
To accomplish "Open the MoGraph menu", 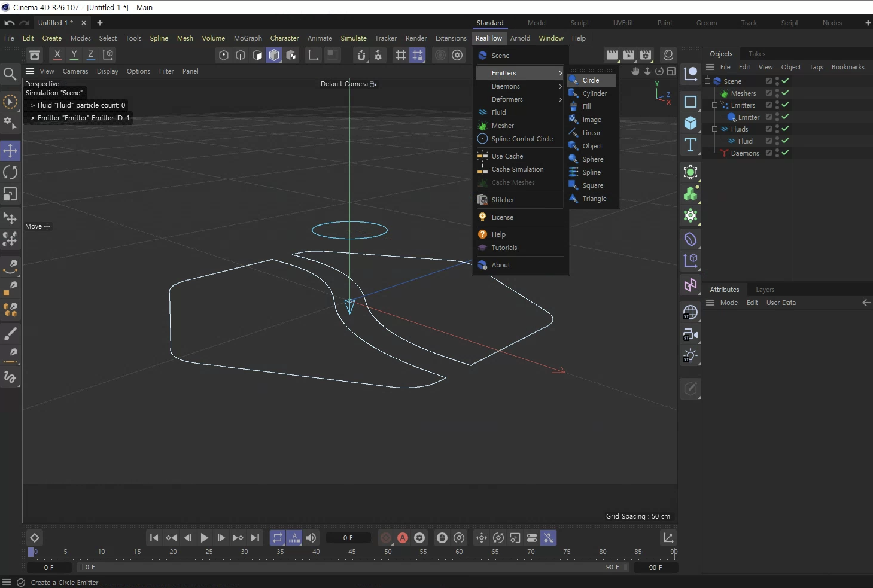I will click(x=248, y=38).
